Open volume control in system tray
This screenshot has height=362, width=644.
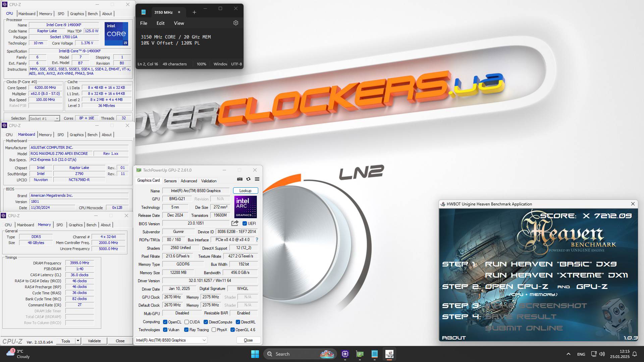(602, 354)
